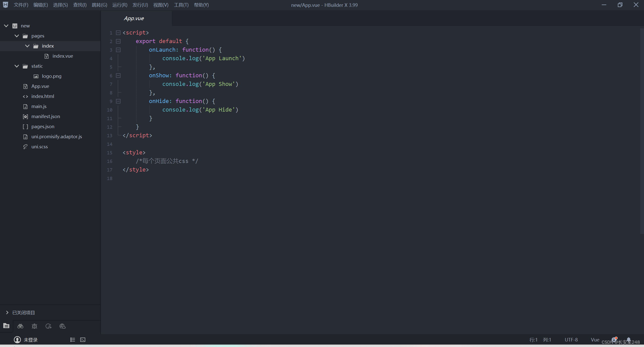Select the project manager folder icon
This screenshot has height=347, width=644.
(6, 326)
